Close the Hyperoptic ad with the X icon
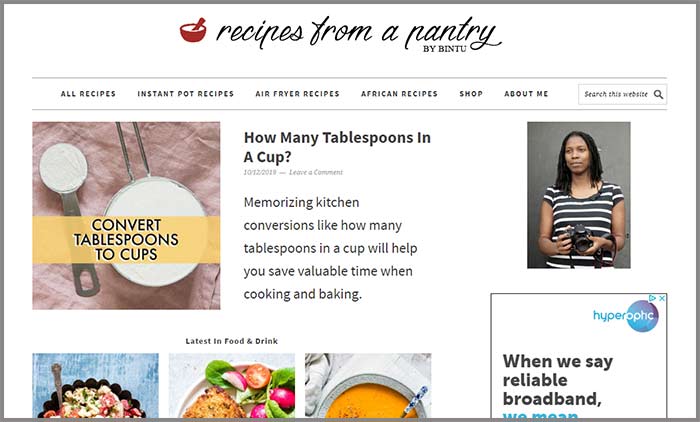Screen dimensions: 700x422 tap(662, 298)
